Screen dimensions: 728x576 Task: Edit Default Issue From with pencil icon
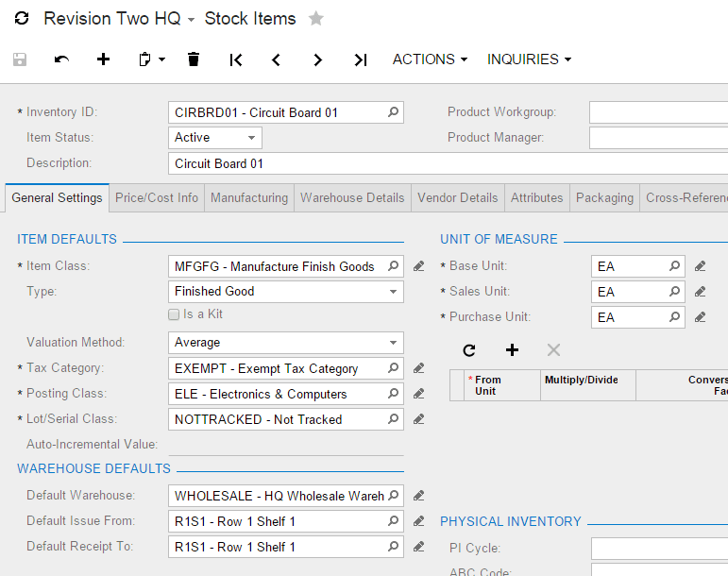[419, 521]
